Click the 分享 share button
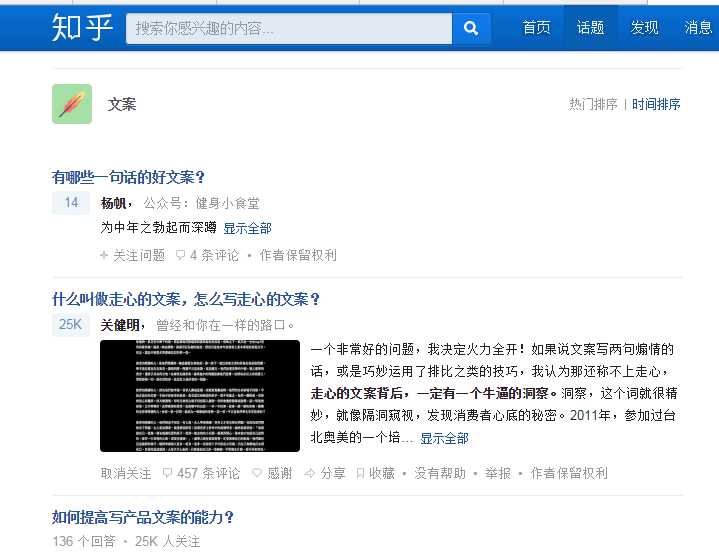719x553 pixels. pyautogui.click(x=325, y=473)
